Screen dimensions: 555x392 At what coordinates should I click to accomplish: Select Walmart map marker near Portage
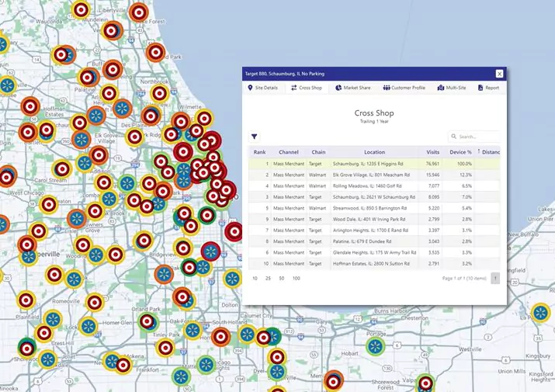[375, 347]
